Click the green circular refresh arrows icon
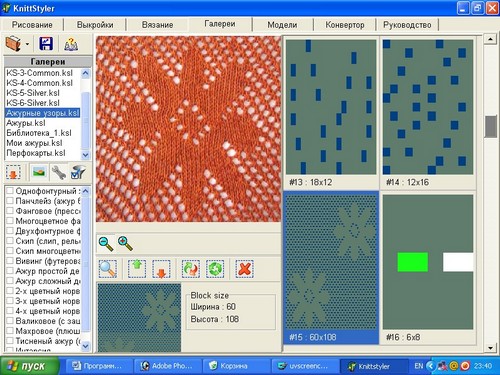Viewport: 500px width, 375px height. click(x=215, y=269)
